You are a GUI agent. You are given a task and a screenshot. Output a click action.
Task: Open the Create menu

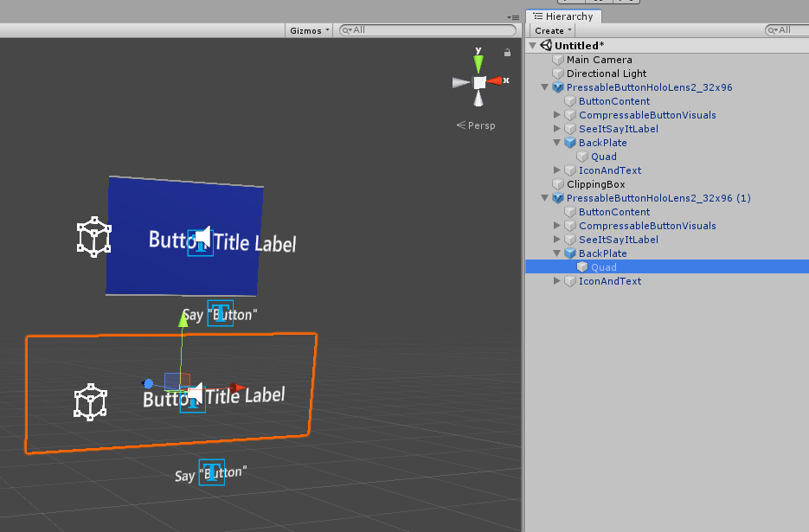point(551,29)
